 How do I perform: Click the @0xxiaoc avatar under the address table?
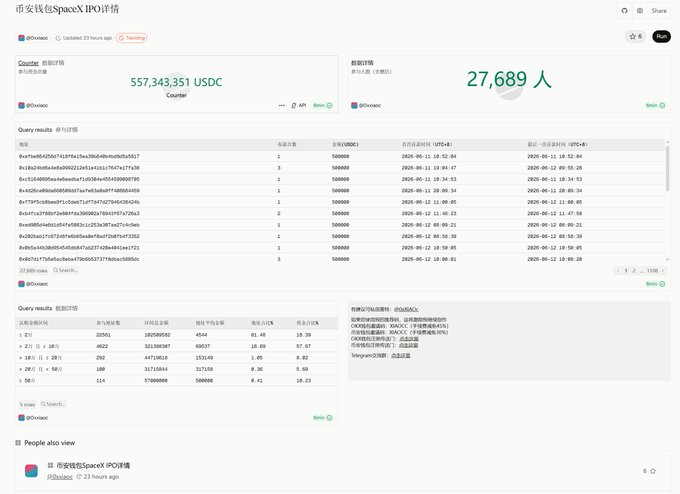pos(21,284)
